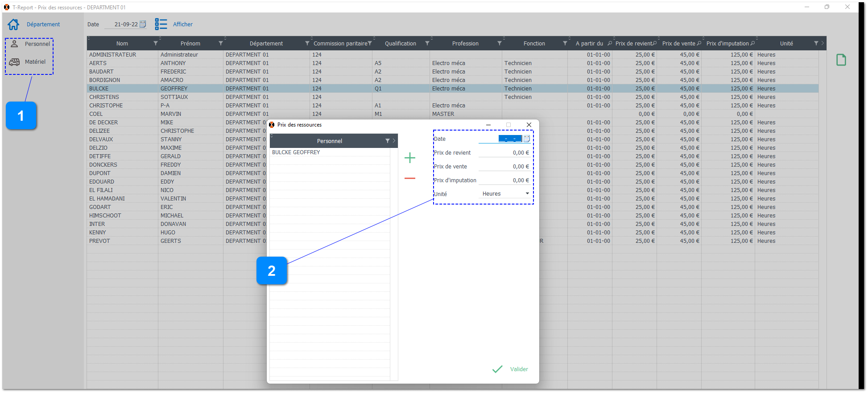Click the green plus add icon
868x393 pixels.
[409, 158]
